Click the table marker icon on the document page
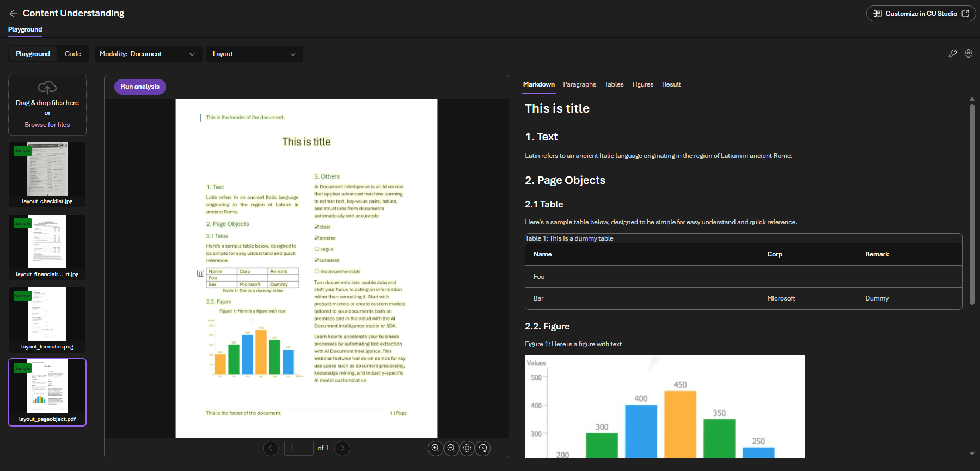Screen dimensions: 980x471 point(200,273)
